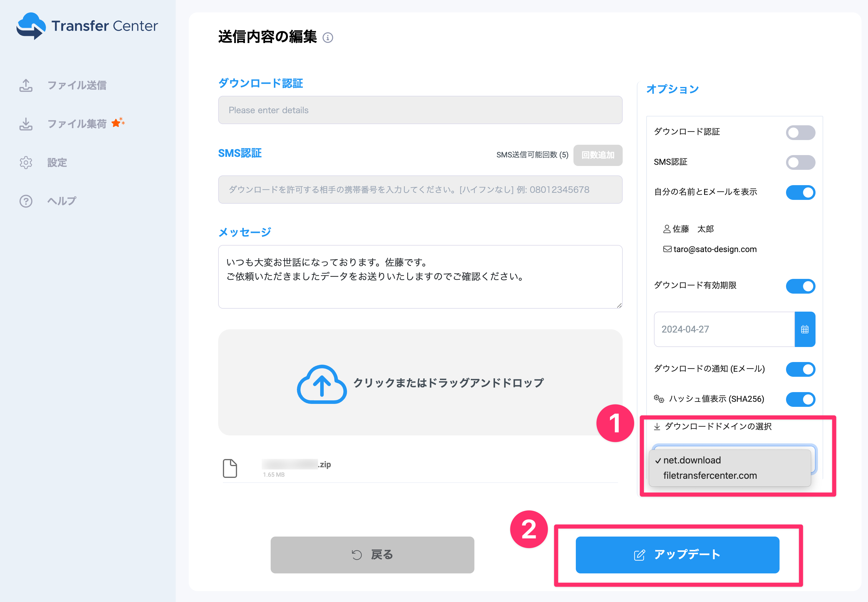868x602 pixels.
Task: Click the question mark ヘルプ icon
Action: tap(26, 201)
